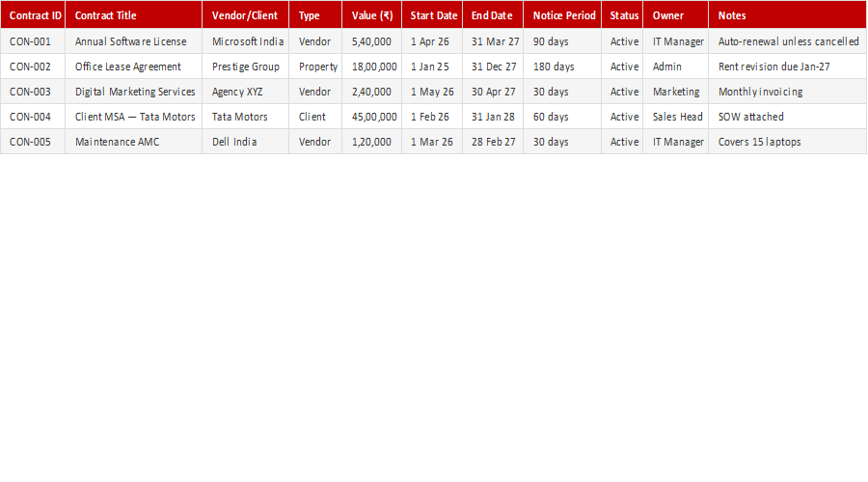Select the Type column header
The image size is (868, 482).
point(315,14)
